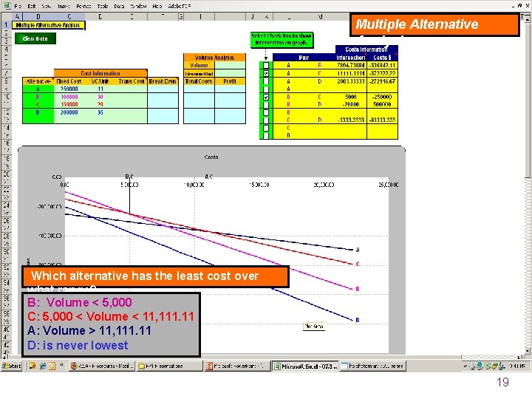This screenshot has height=399, width=532.
Task: Select fixed cost cell 150000 for alternative C
Action: click(69, 104)
